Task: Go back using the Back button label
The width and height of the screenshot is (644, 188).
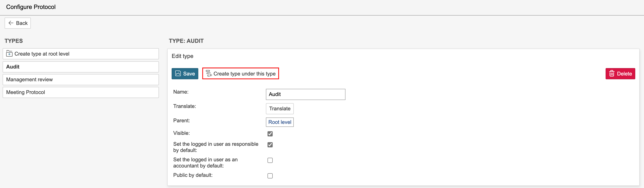Action: pyautogui.click(x=22, y=23)
